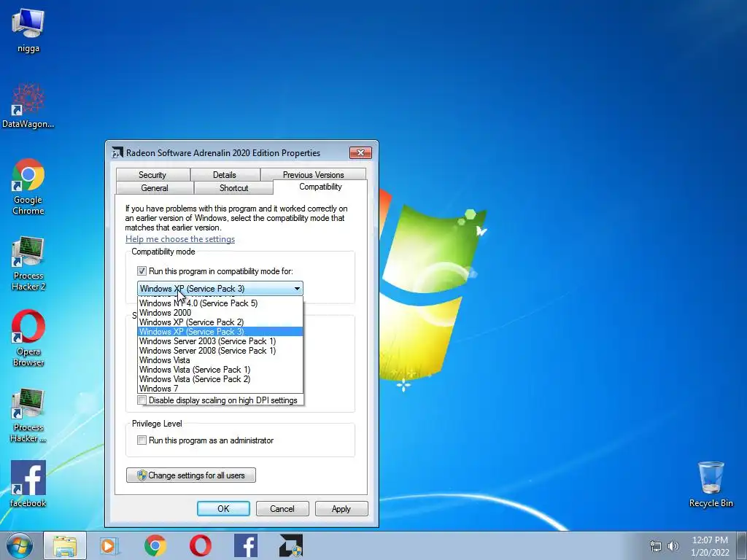This screenshot has height=560, width=747.
Task: Open Windows Media Player from taskbar
Action: 109,545
